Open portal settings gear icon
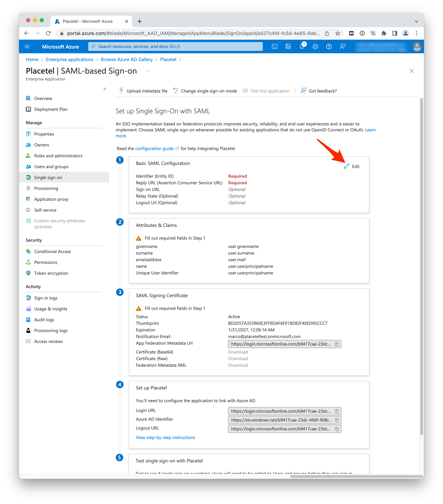 (315, 47)
